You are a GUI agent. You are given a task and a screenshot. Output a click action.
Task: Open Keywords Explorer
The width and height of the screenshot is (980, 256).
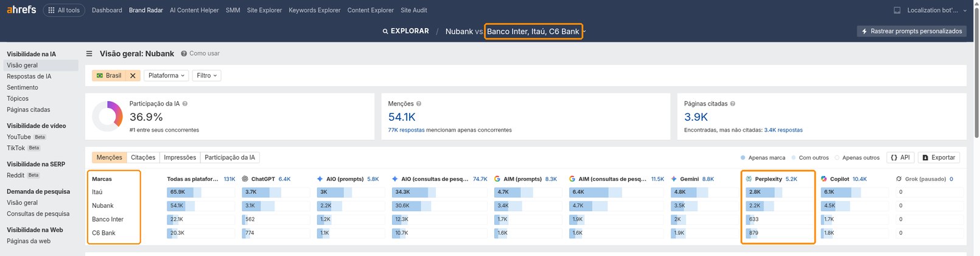(315, 10)
